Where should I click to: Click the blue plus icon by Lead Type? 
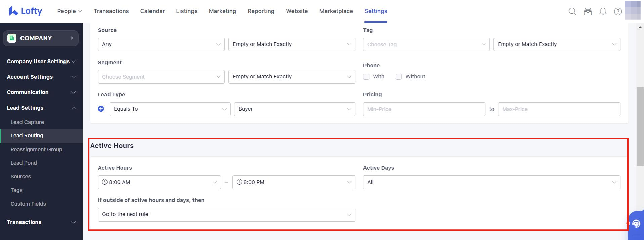(x=101, y=109)
